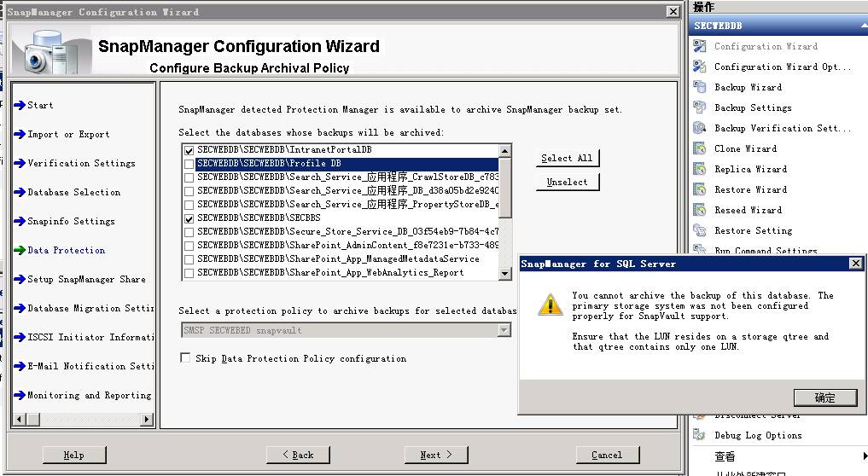Screen dimensions: 868x476
Task: Check the SharePoint_App_ManagedMetadataService checkbox
Action: 189,259
